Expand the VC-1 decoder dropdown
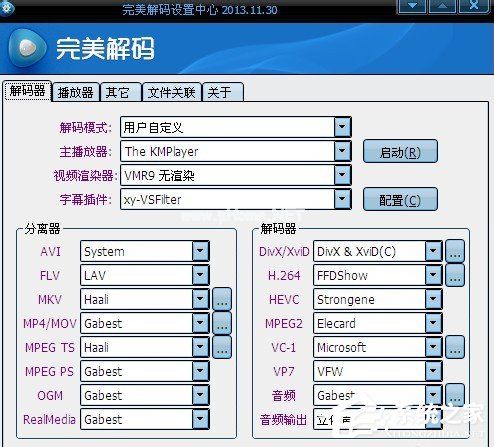The image size is (494, 447). tap(433, 347)
